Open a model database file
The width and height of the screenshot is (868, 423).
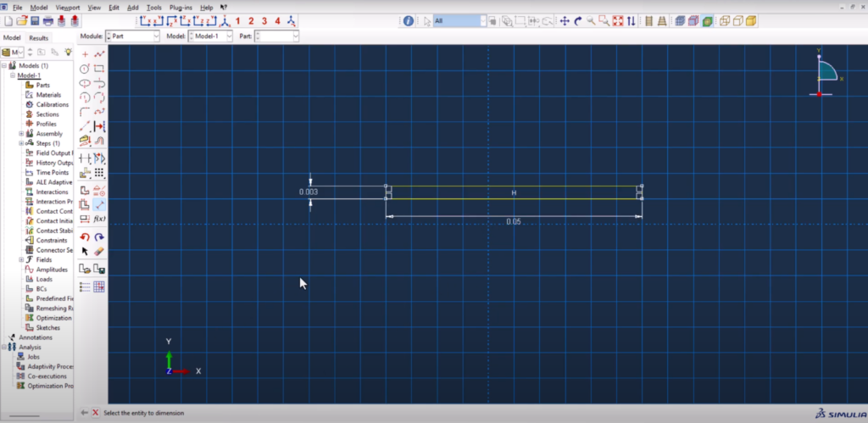click(x=21, y=21)
